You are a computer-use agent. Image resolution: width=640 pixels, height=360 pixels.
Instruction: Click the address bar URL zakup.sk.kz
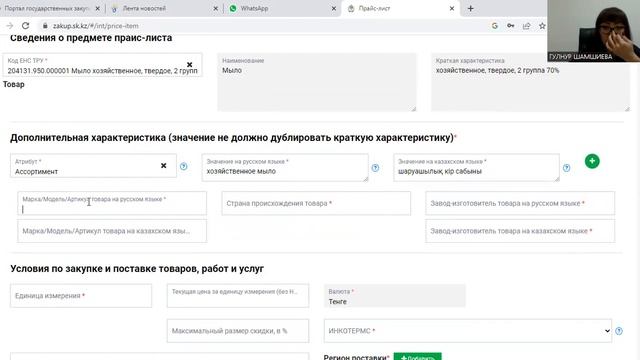(96, 26)
